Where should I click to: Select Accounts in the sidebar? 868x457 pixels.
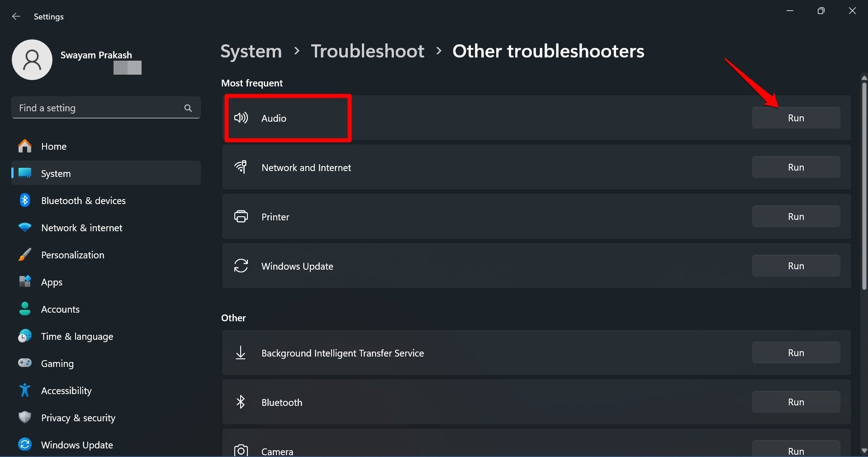(60, 309)
